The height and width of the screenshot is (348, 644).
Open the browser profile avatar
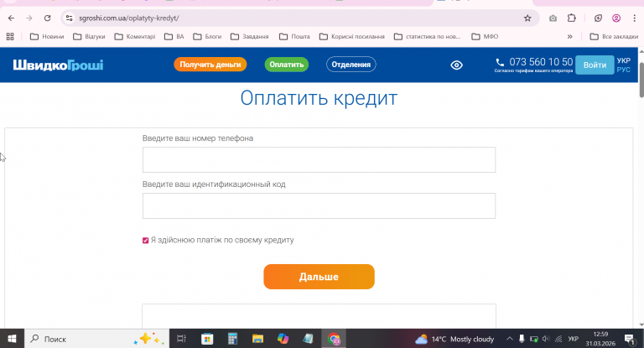coord(616,18)
